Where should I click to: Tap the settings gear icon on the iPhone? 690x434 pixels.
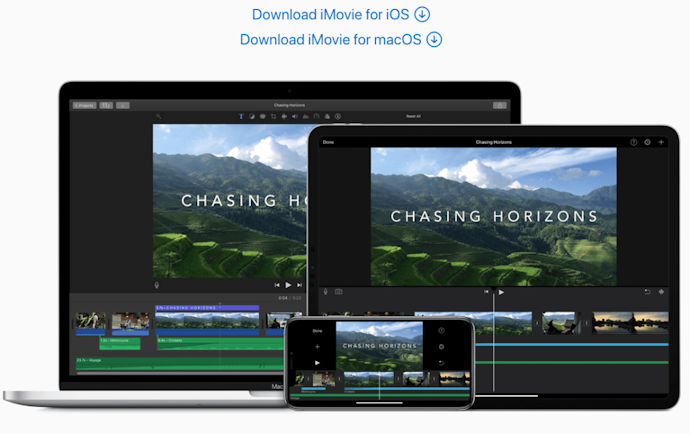441,347
